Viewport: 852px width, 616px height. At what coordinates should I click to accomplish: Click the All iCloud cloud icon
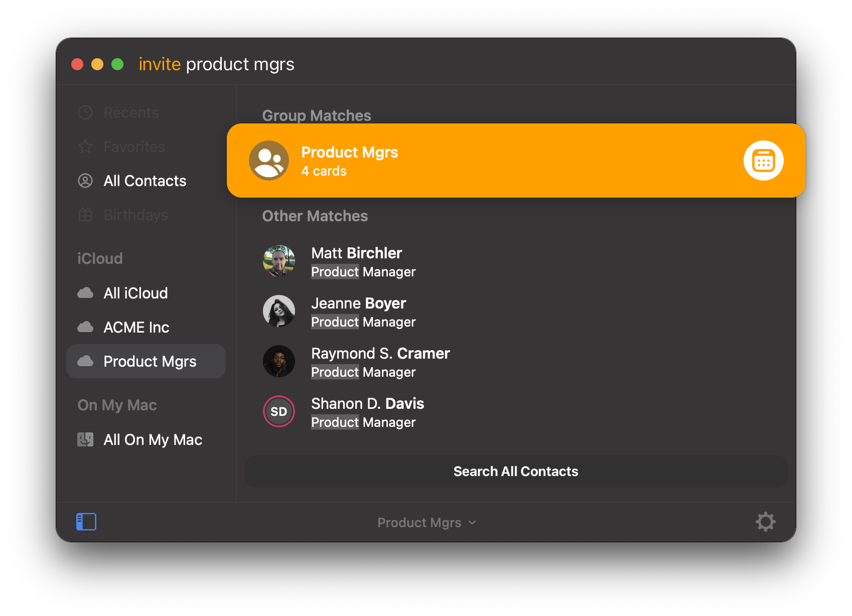tap(85, 293)
